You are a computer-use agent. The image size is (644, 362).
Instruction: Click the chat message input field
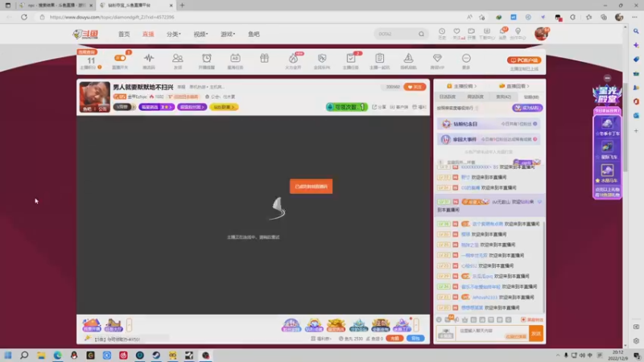pyautogui.click(x=492, y=333)
